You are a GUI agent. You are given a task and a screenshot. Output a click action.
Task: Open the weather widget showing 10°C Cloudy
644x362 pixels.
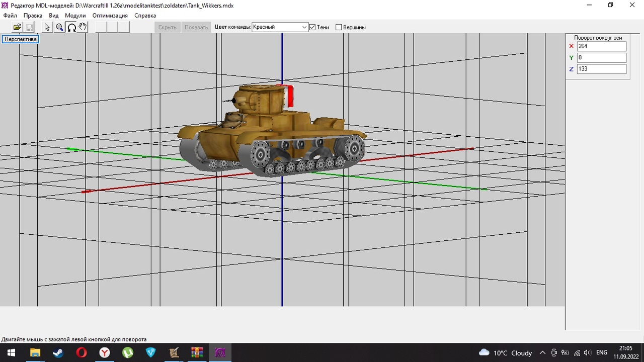(x=505, y=352)
